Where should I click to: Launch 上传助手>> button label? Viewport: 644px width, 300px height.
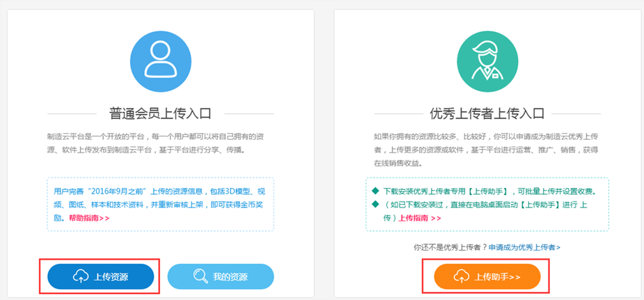pos(497,277)
